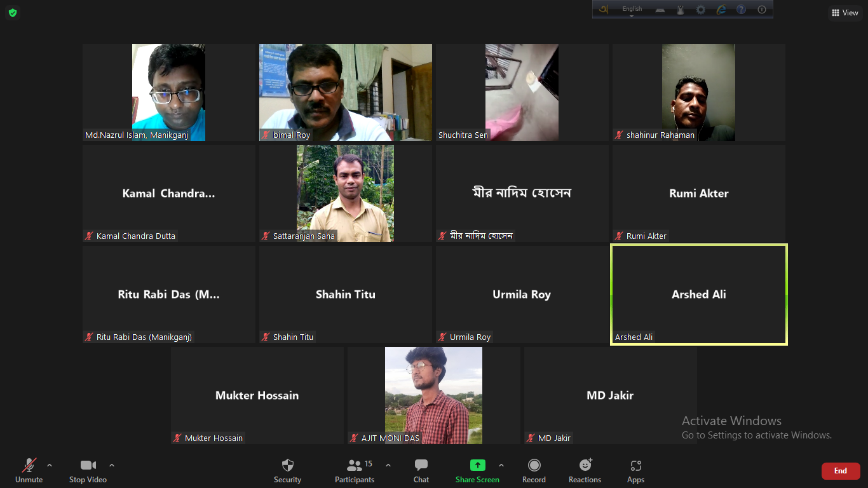This screenshot has width=868, height=488.
Task: Click the Avro web browser icon
Action: 721,10
